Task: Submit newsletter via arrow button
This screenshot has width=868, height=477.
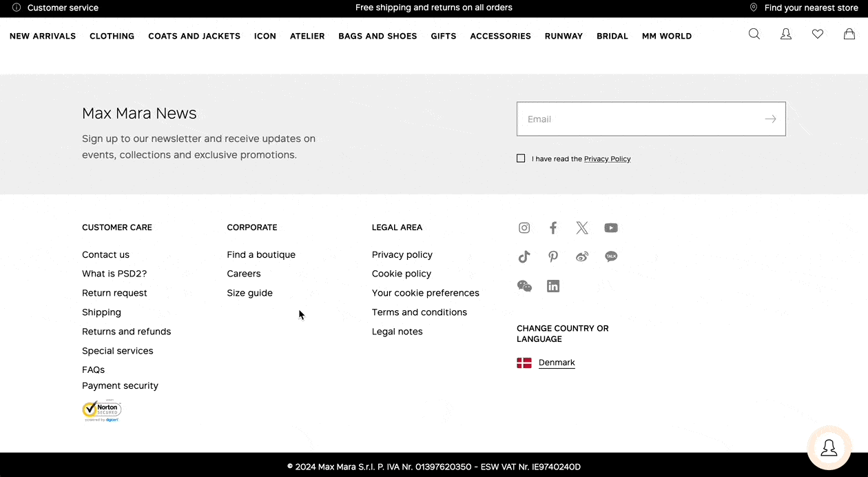Action: 770,119
